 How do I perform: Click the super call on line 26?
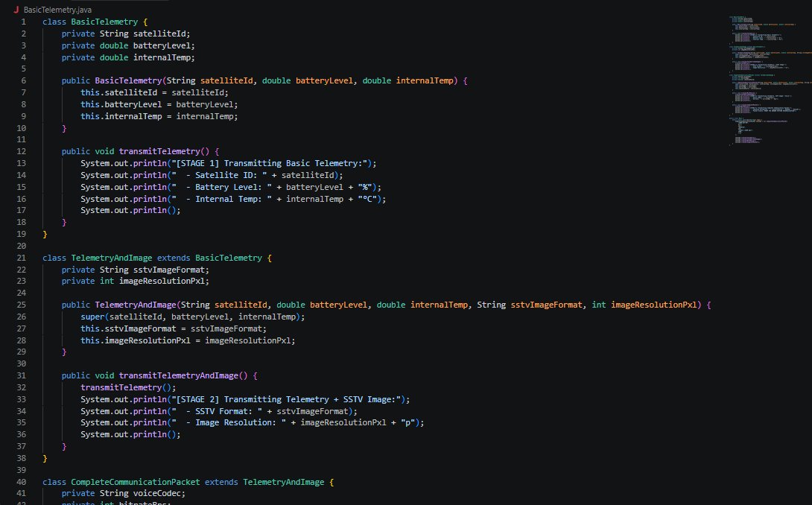[193, 317]
